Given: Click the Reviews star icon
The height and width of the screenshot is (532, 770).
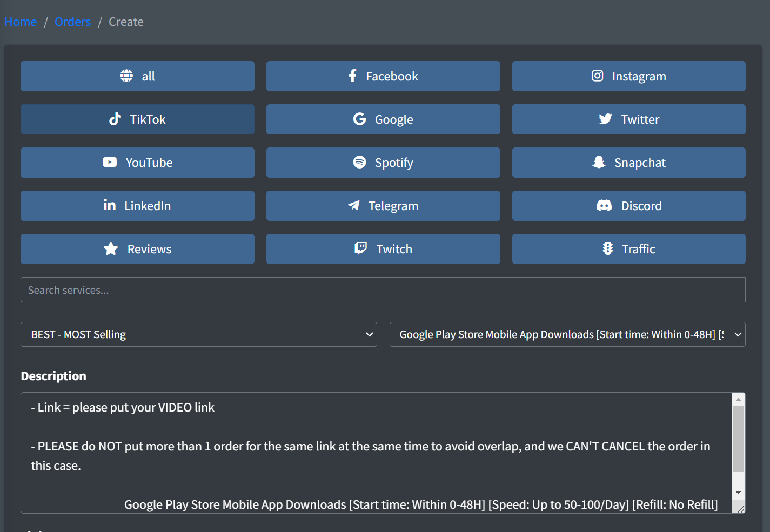Looking at the screenshot, I should pos(111,248).
